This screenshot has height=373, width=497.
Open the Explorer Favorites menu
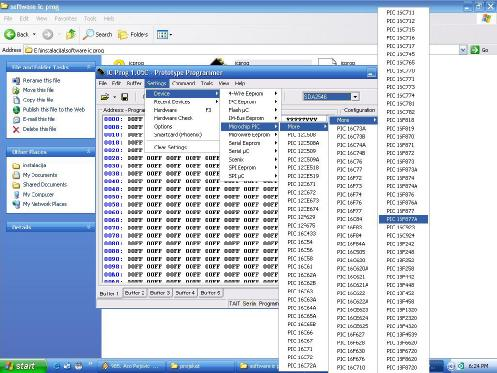click(65, 19)
